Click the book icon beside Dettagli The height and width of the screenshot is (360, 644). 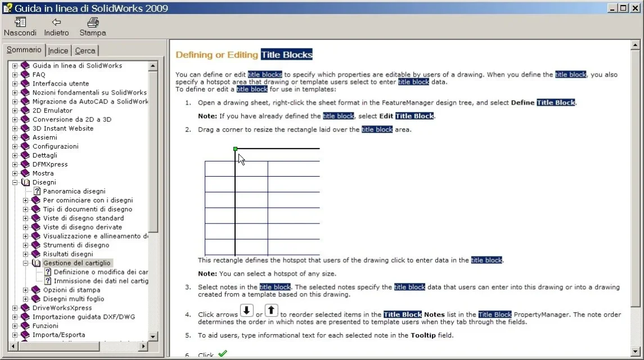pyautogui.click(x=25, y=155)
